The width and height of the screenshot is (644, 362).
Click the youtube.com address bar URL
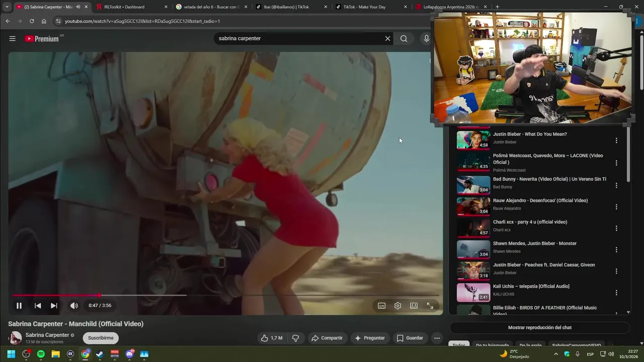pos(142,21)
